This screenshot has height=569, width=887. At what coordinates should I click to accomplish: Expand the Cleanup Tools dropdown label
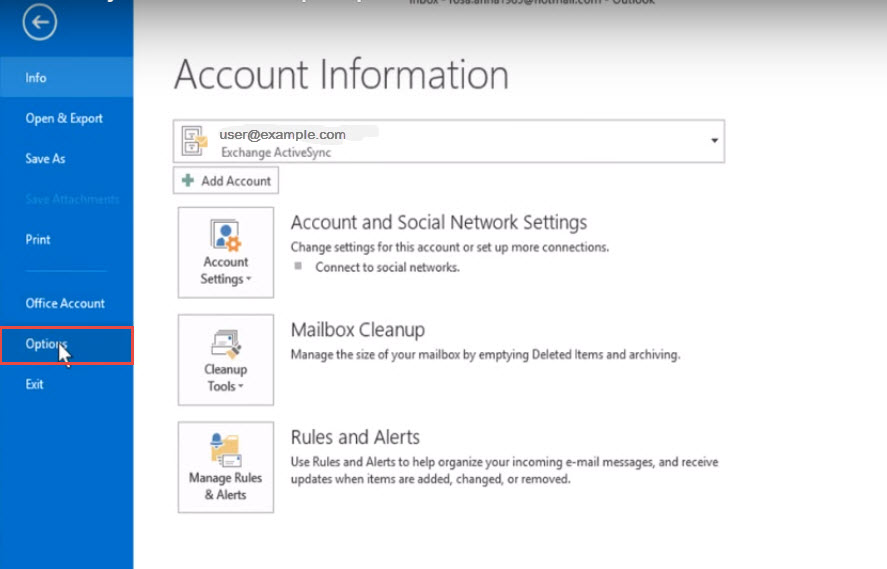click(x=225, y=378)
